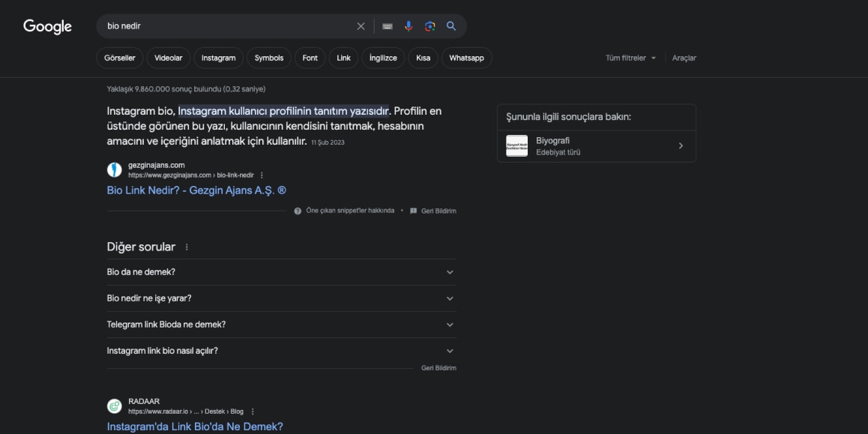The width and height of the screenshot is (868, 434).
Task: Click the "Diğer sorular" heading
Action: [x=141, y=247]
